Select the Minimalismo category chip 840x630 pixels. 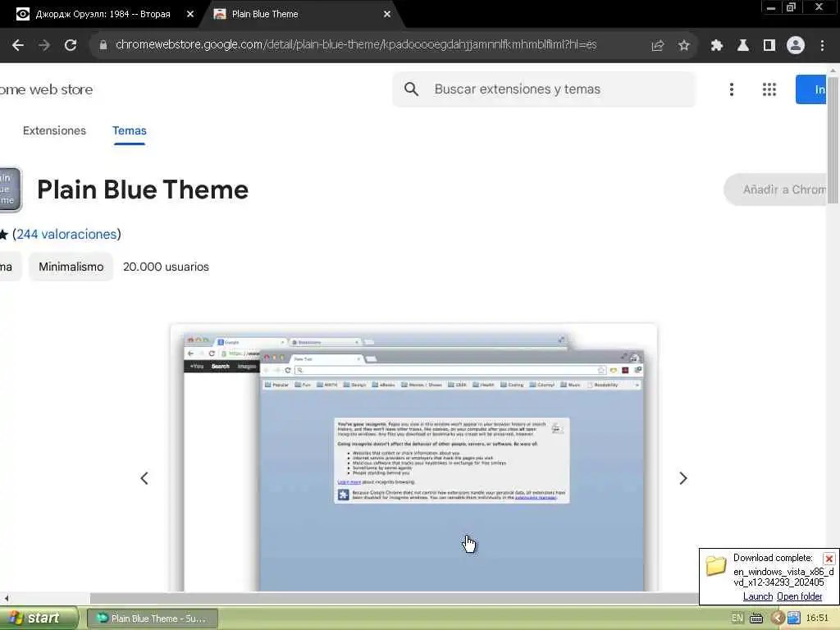click(71, 267)
